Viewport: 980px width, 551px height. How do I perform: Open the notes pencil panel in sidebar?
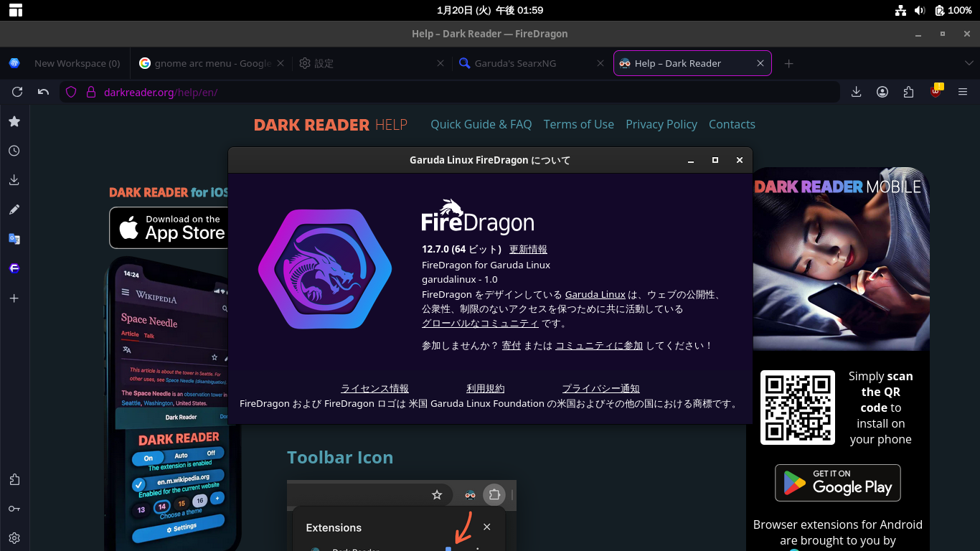(x=14, y=209)
